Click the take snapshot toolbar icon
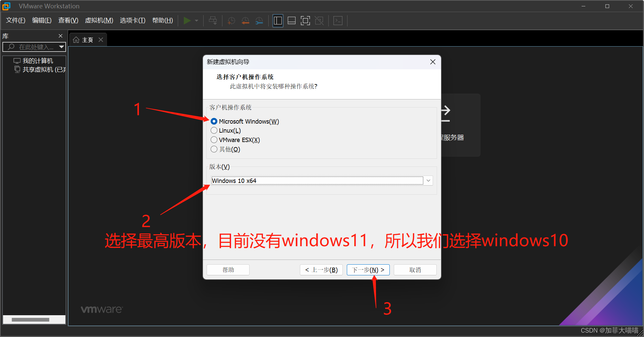644x337 pixels. click(x=231, y=21)
